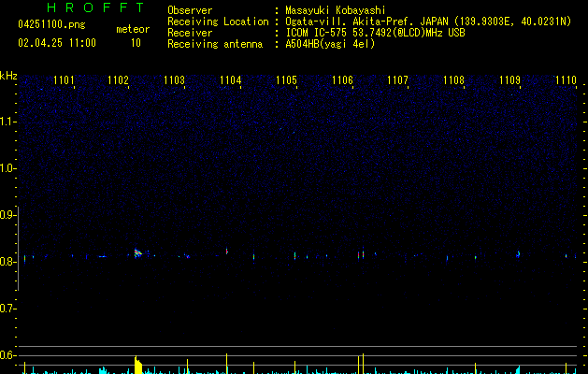This screenshot has width=588, height=374.
Task: Click the HROFFT title text
Action: 96,7
